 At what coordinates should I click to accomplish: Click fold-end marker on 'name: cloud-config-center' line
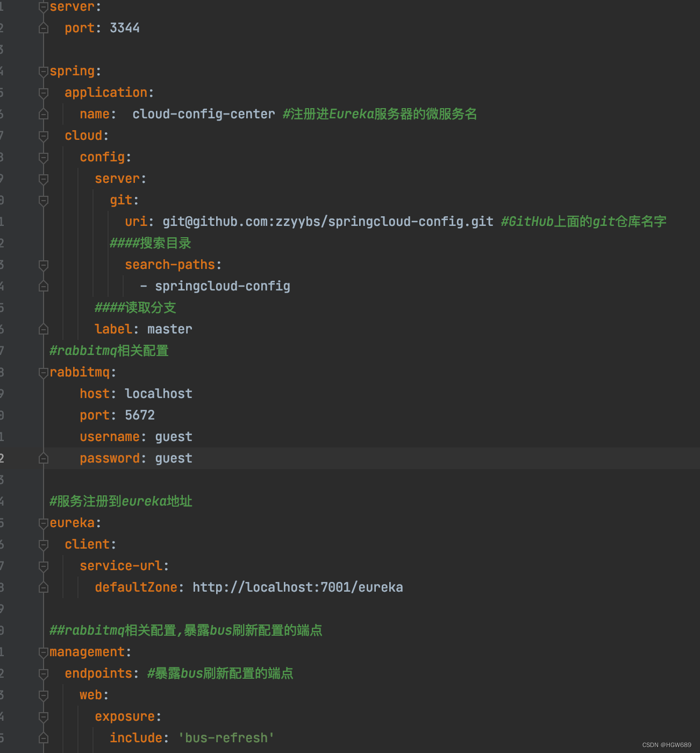(x=44, y=114)
